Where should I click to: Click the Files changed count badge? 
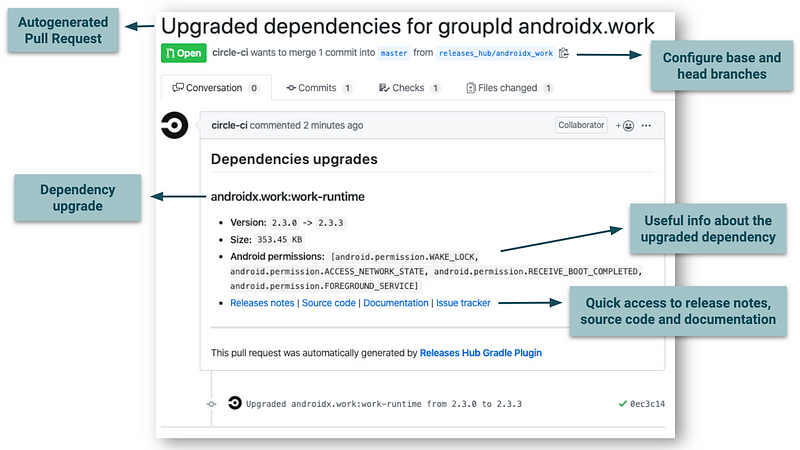(x=548, y=88)
